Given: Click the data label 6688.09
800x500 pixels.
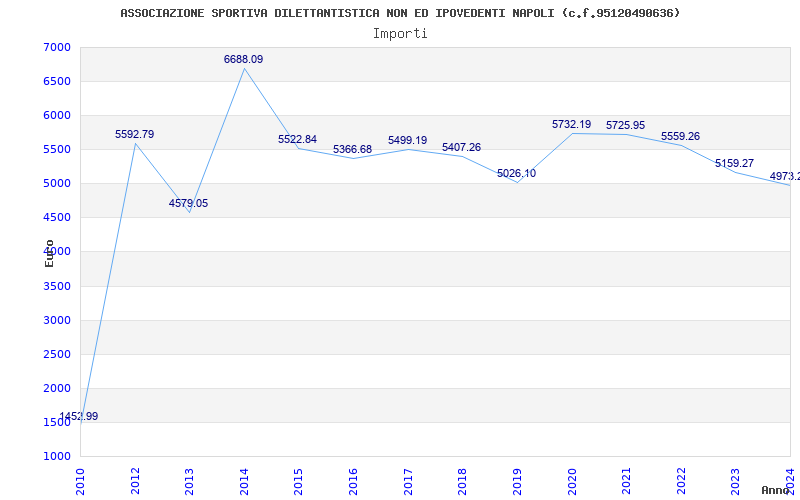Looking at the screenshot, I should 243,60.
